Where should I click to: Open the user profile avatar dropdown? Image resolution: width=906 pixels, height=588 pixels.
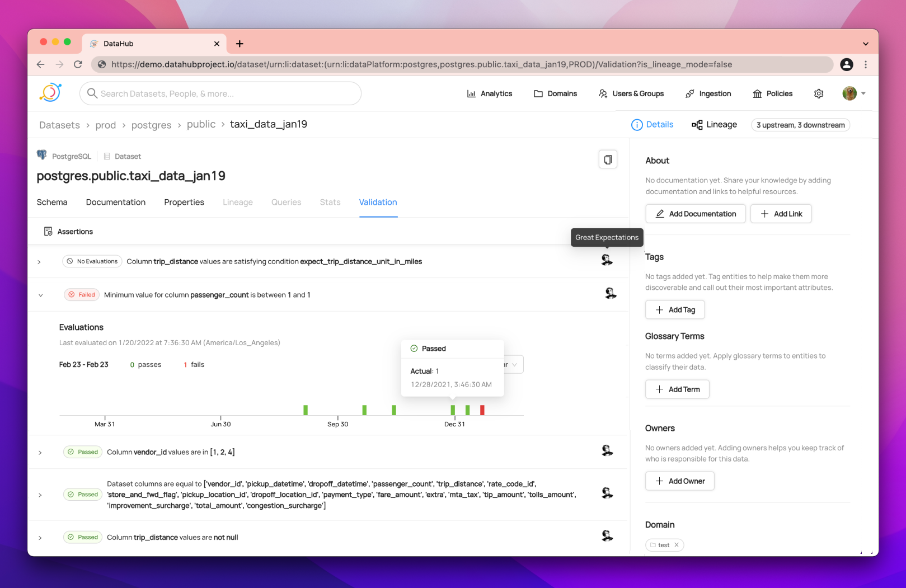[854, 93]
